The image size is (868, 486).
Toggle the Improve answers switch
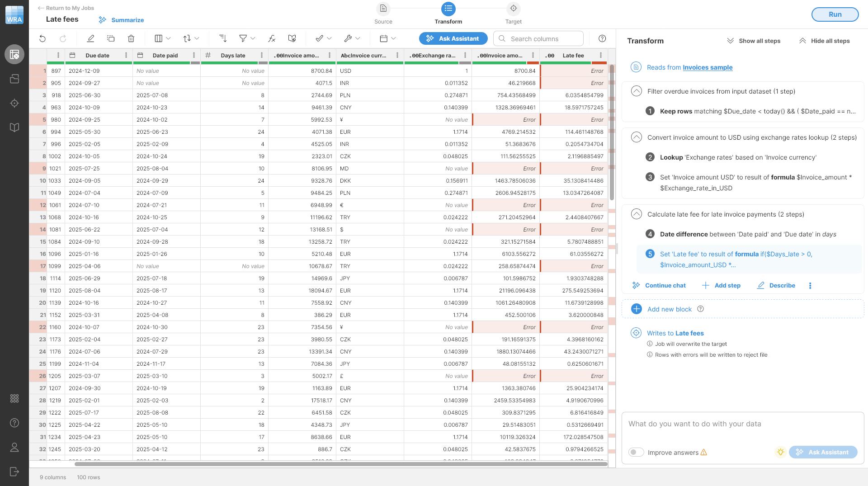(636, 452)
